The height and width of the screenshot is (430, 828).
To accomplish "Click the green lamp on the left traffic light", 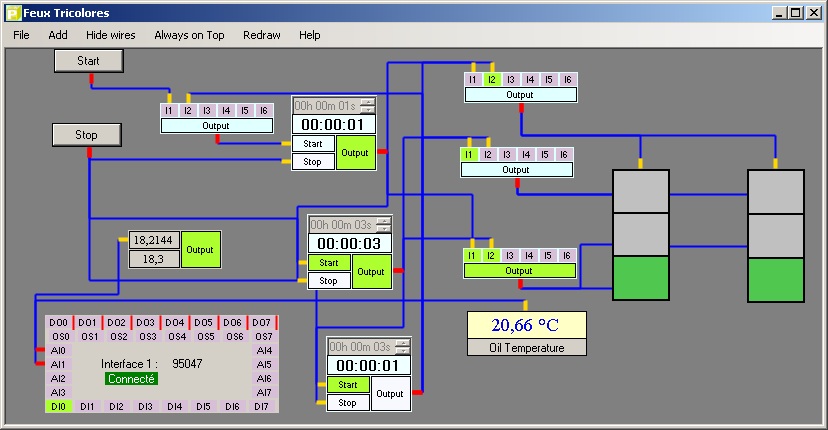I will (x=639, y=278).
